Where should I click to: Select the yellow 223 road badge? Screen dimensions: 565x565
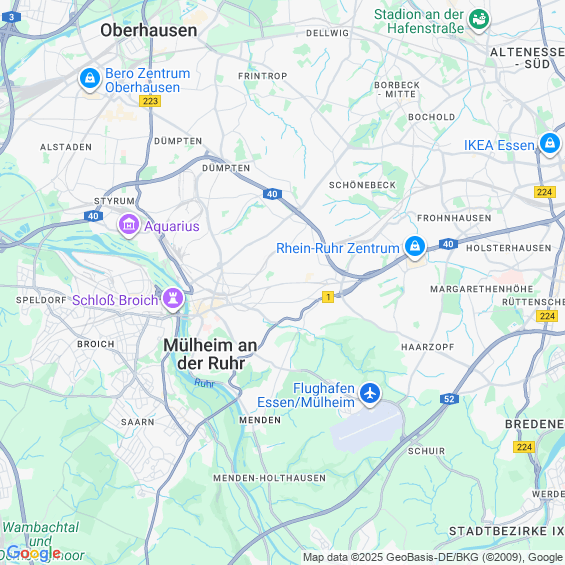tap(150, 101)
